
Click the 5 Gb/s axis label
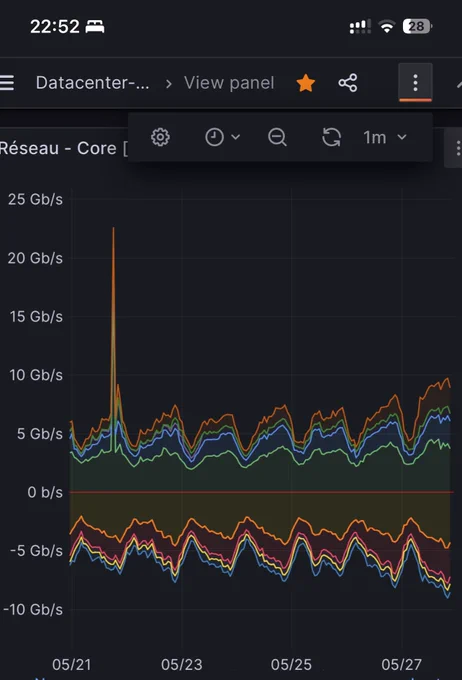pos(39,434)
